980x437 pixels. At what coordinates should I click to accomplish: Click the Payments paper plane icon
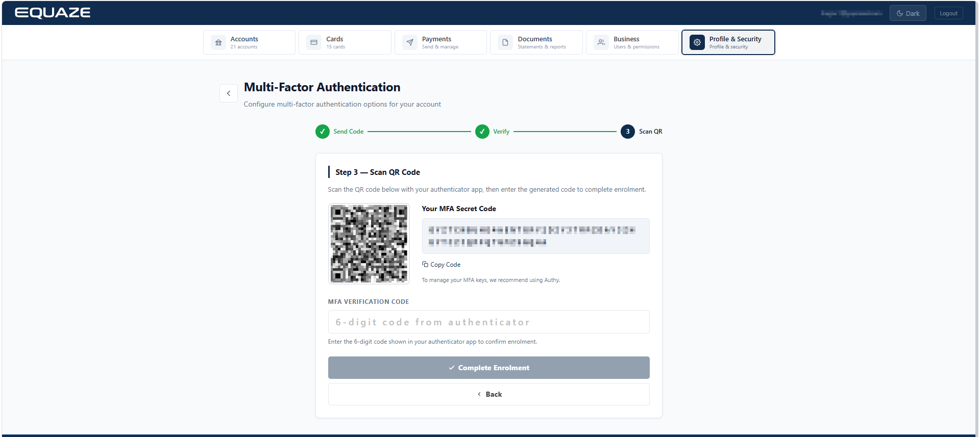410,42
